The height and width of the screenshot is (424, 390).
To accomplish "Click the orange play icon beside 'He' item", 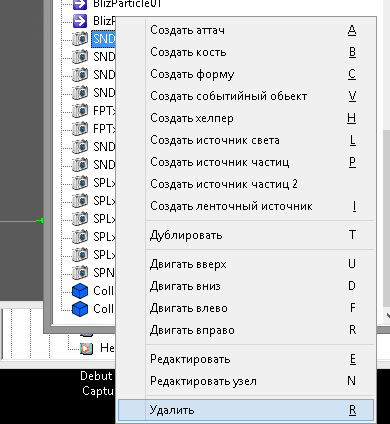I will click(86, 348).
